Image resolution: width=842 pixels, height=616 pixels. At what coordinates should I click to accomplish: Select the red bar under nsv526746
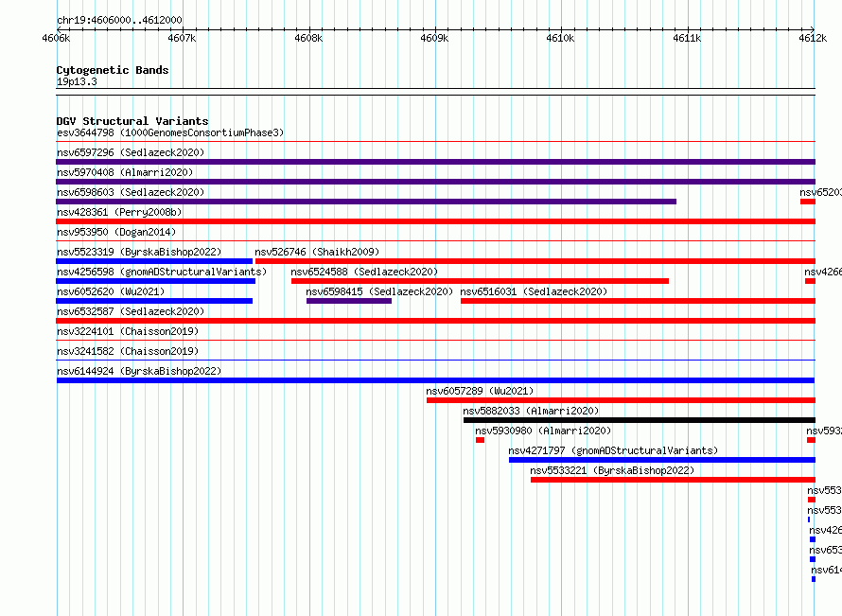pos(535,261)
